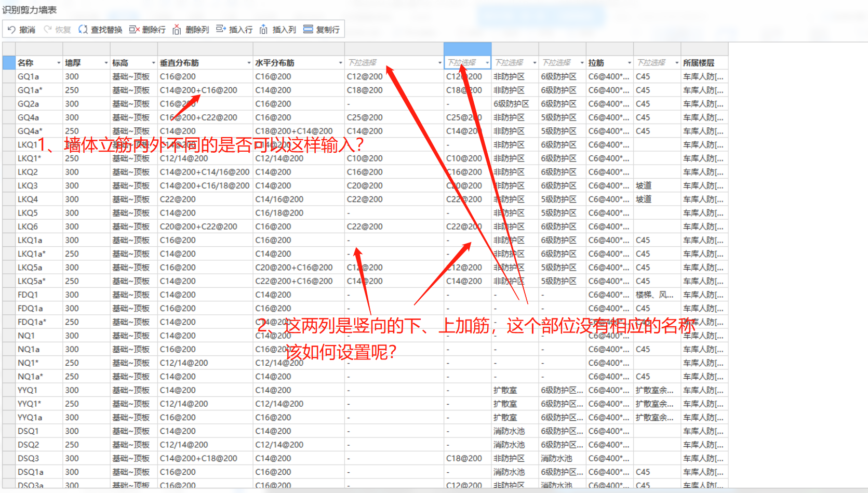Click the row selector beside GQ2a

pyautogui.click(x=9, y=104)
